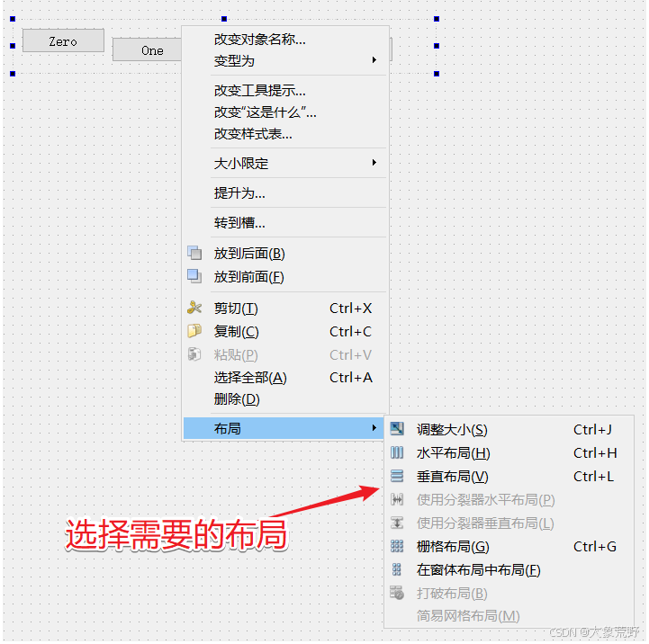Screen dimensions: 649x644
Task: Select the 水平布局 horizontal layout icon
Action: click(x=397, y=452)
